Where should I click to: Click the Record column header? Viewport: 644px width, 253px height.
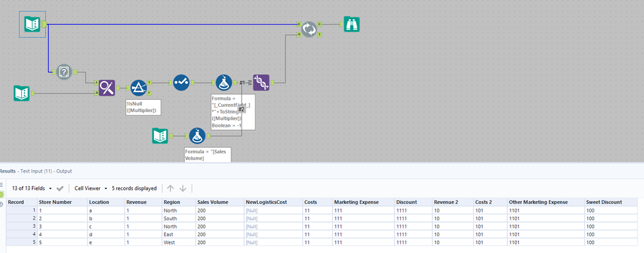21,202
